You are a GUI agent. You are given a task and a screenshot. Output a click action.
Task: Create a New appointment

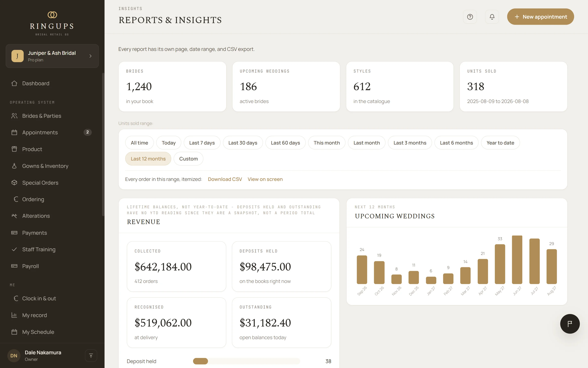pyautogui.click(x=540, y=17)
